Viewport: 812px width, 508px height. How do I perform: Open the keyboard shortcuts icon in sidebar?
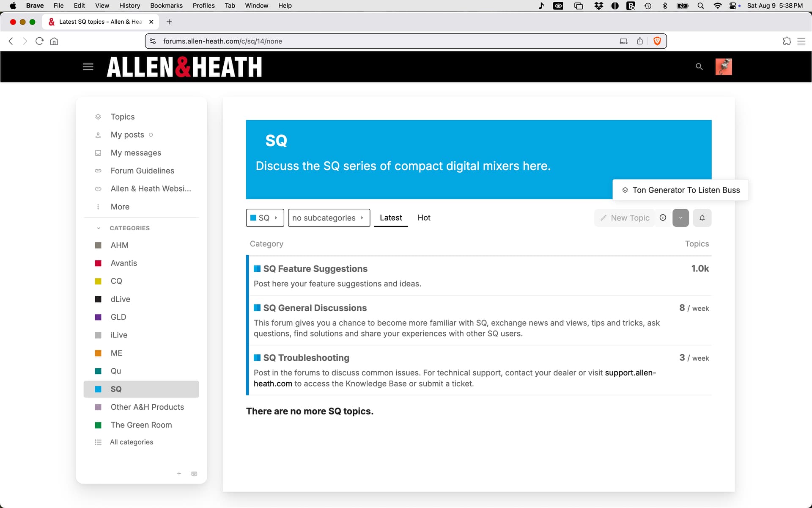click(194, 474)
